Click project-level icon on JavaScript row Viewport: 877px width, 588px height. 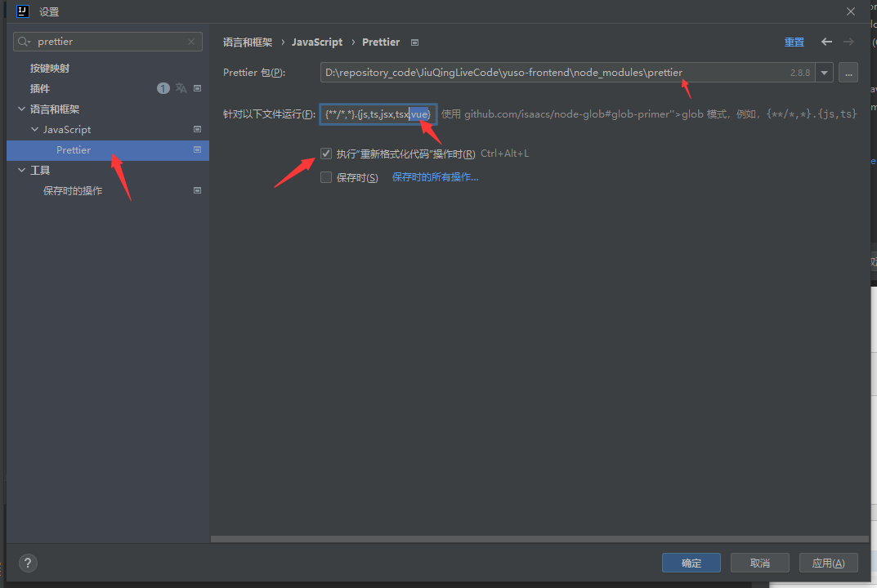[x=198, y=129]
